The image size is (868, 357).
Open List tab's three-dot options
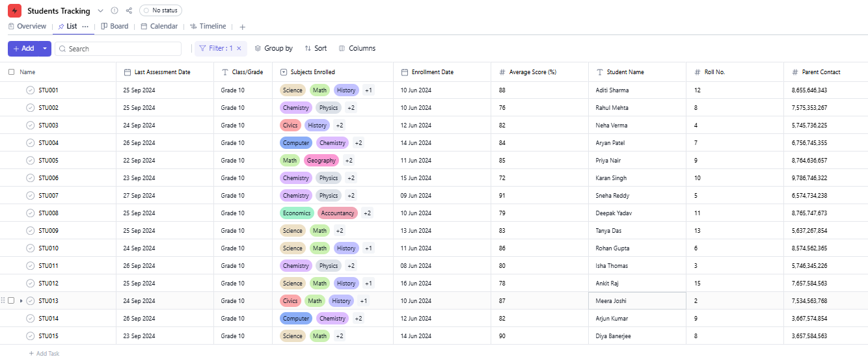point(85,27)
